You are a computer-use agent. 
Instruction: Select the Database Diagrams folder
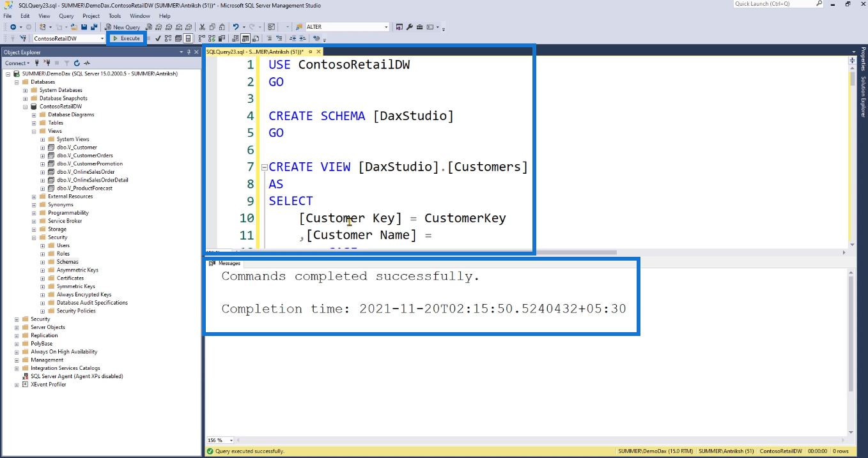(71, 114)
